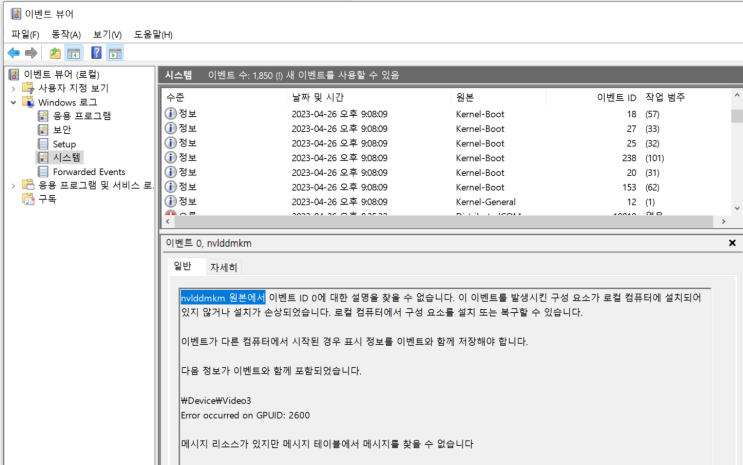The width and height of the screenshot is (743, 465).
Task: Toggle the action pane toolbar icon
Action: coord(115,53)
